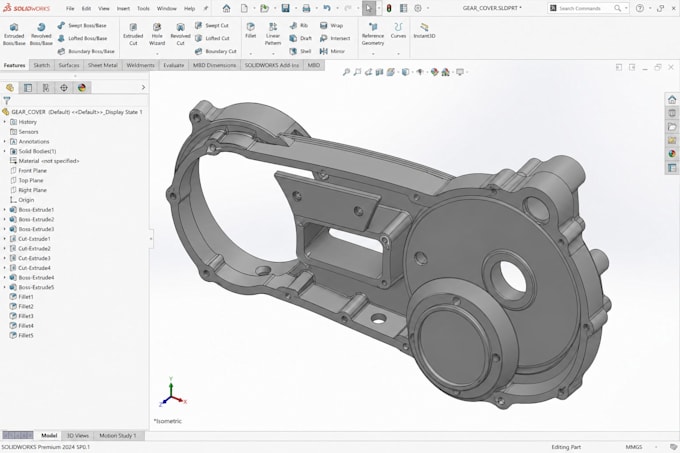Choose Boundary Cut
This screenshot has height=453, width=680.
tap(216, 51)
